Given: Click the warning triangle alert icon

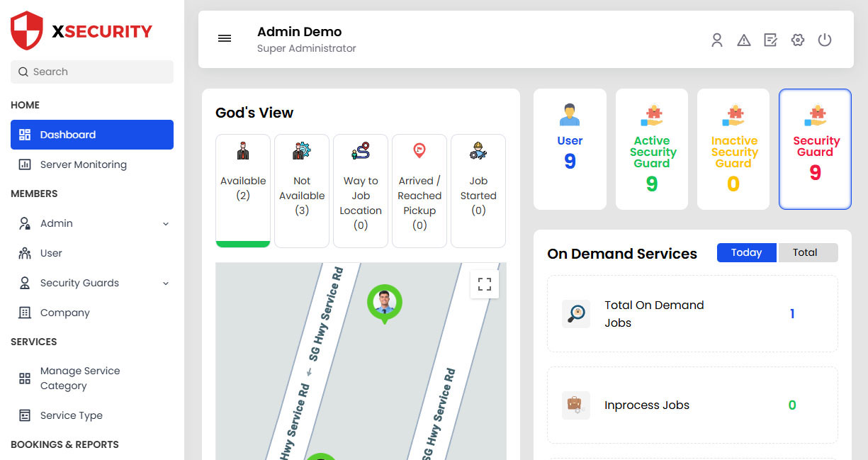Looking at the screenshot, I should 744,40.
